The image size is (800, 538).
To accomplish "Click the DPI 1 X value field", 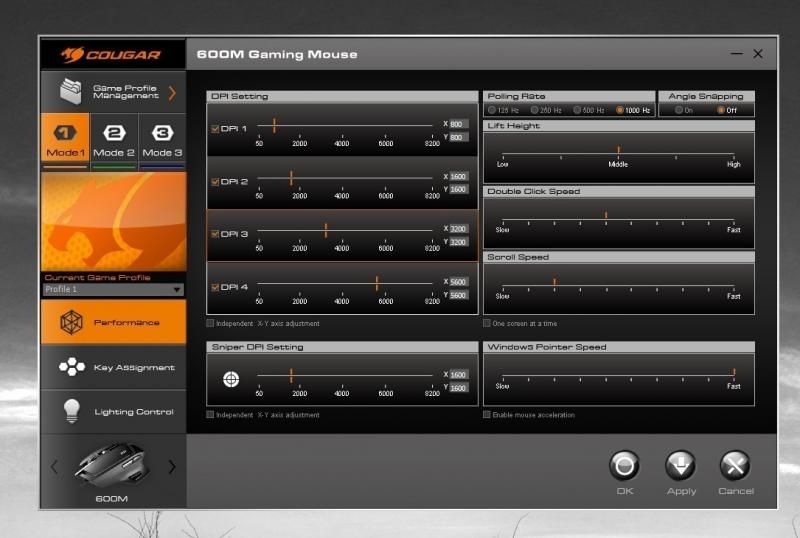I will pyautogui.click(x=459, y=124).
